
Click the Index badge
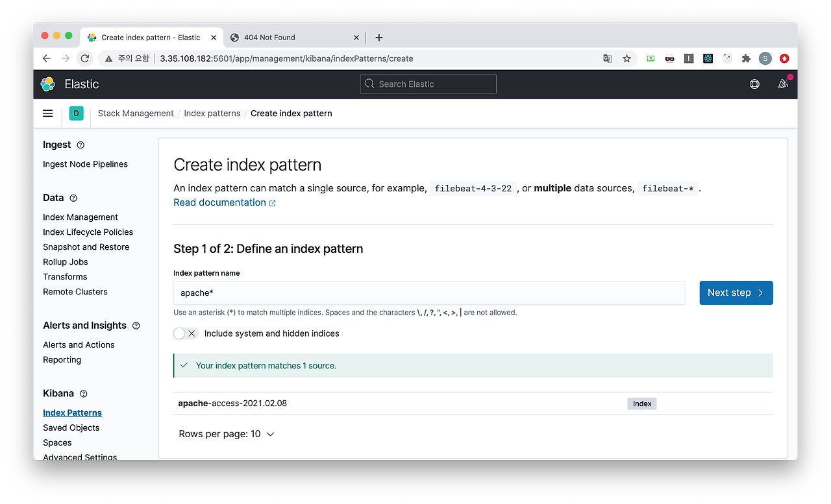[642, 403]
